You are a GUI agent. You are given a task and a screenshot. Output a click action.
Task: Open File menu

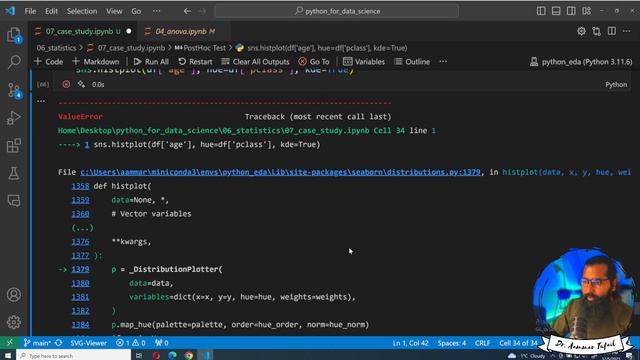(30, 11)
